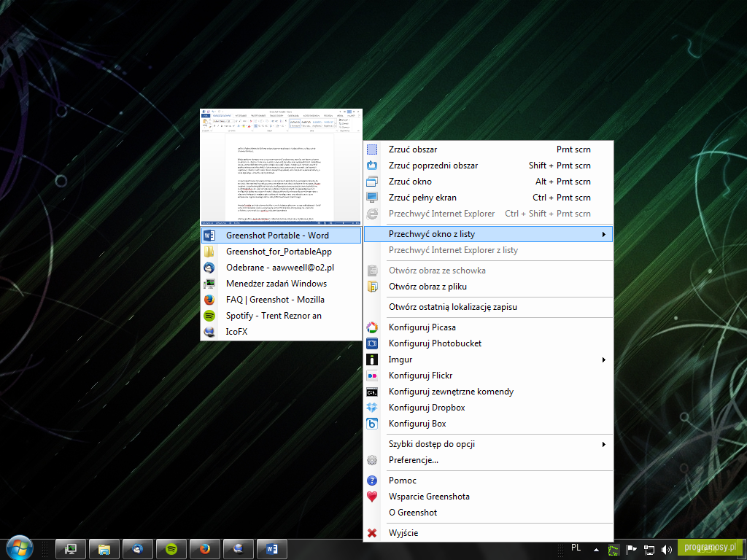747x560 pixels.
Task: Choose Zrzuć obszar from the Greenshot menu
Action: tap(488, 149)
